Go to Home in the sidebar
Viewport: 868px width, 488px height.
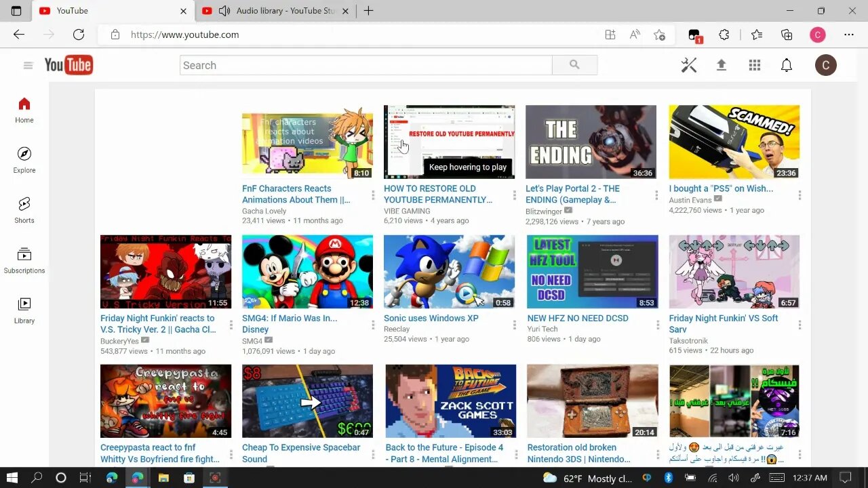[x=24, y=110]
